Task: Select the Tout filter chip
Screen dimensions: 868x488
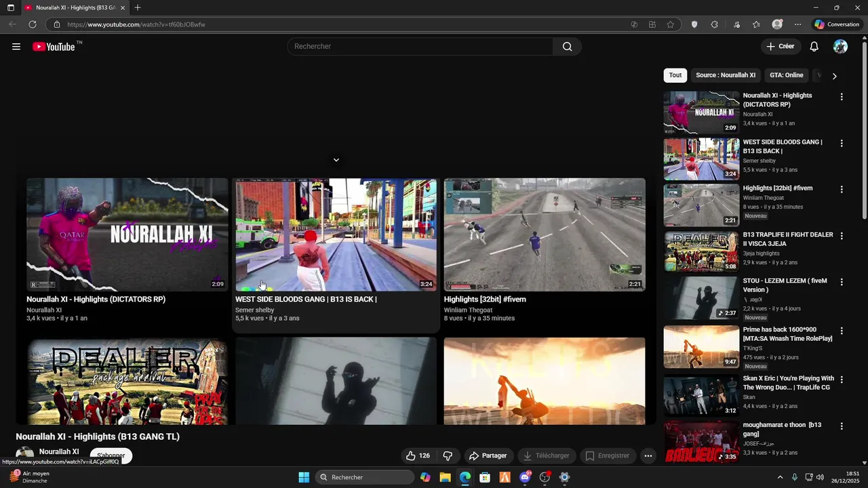Action: point(675,75)
